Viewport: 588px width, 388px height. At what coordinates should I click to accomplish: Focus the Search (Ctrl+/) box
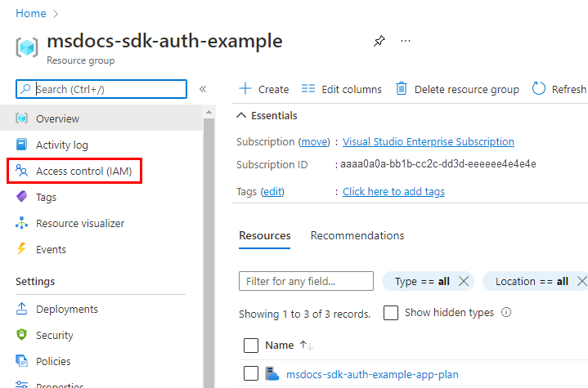(x=101, y=89)
